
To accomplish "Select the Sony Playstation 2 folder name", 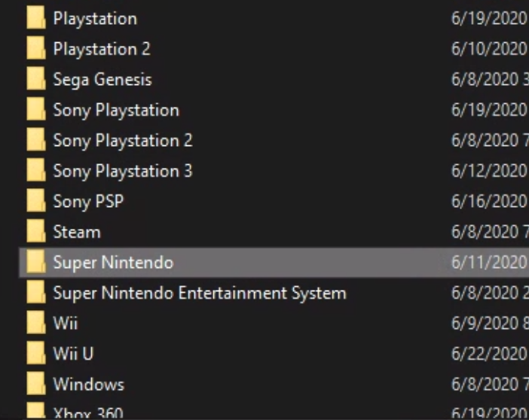I will click(123, 141).
